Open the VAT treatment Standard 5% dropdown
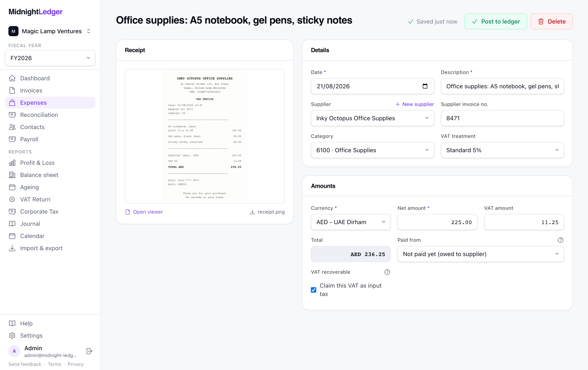Image resolution: width=588 pixels, height=370 pixels. (502, 150)
